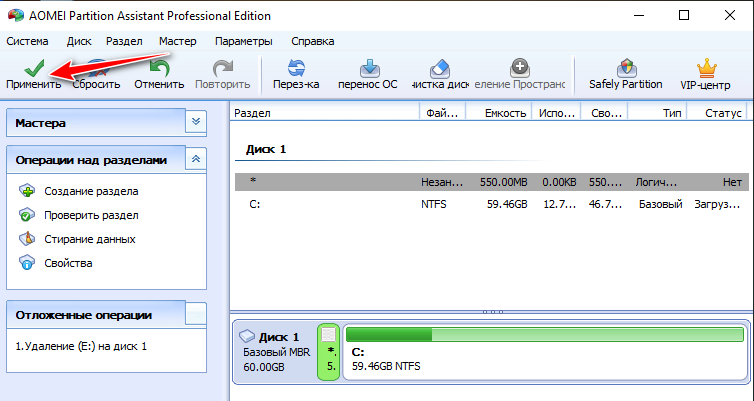Sort by the Раздел column header
Screen dimensions: 754x401
325,113
